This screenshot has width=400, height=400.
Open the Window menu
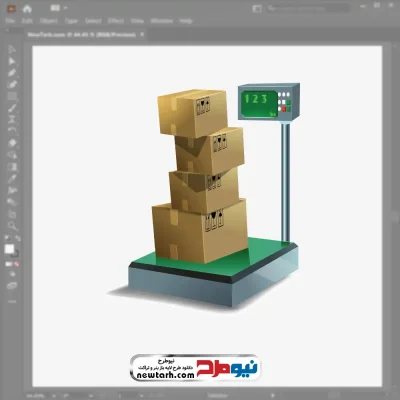click(162, 21)
